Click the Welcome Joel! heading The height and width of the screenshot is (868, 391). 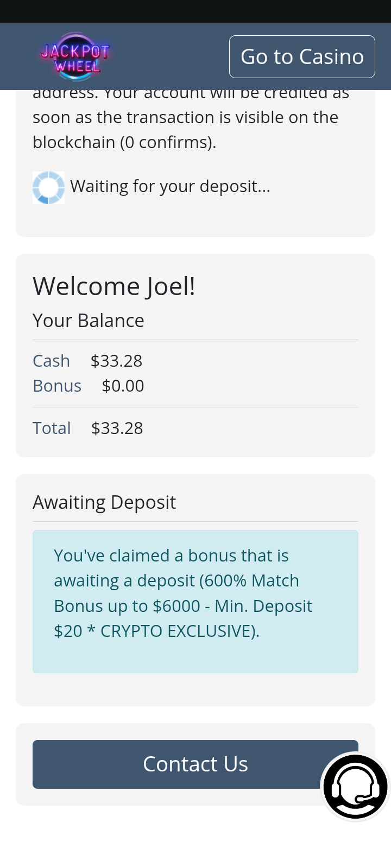[x=114, y=286]
